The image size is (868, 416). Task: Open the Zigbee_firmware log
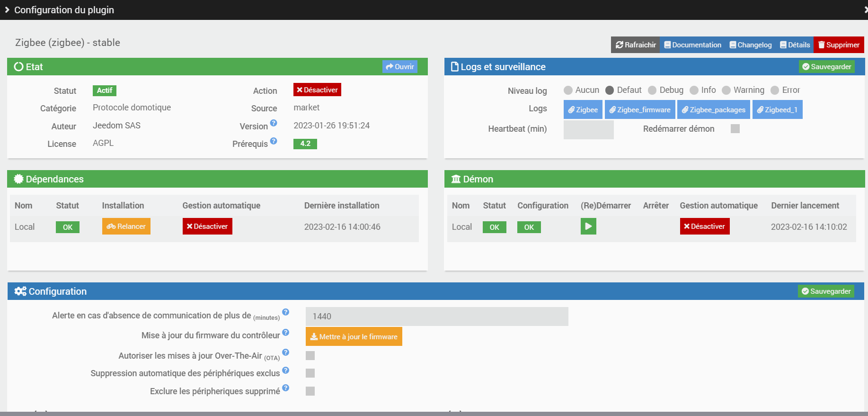pos(640,109)
